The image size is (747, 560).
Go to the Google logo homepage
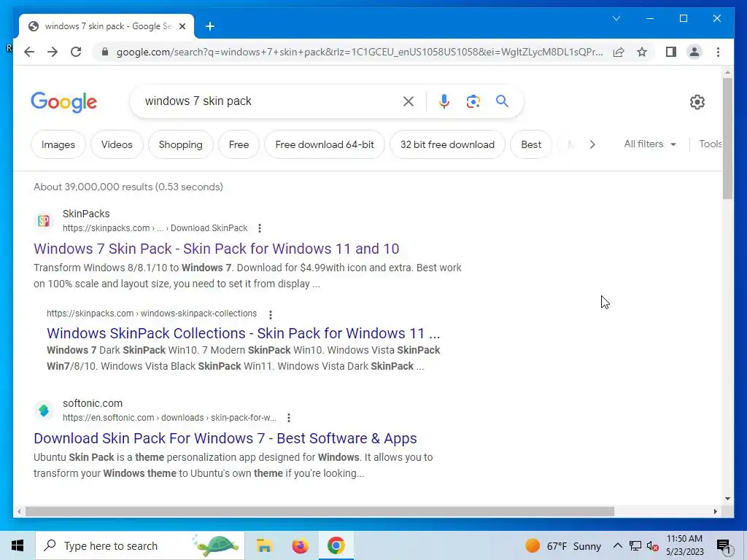click(x=64, y=101)
